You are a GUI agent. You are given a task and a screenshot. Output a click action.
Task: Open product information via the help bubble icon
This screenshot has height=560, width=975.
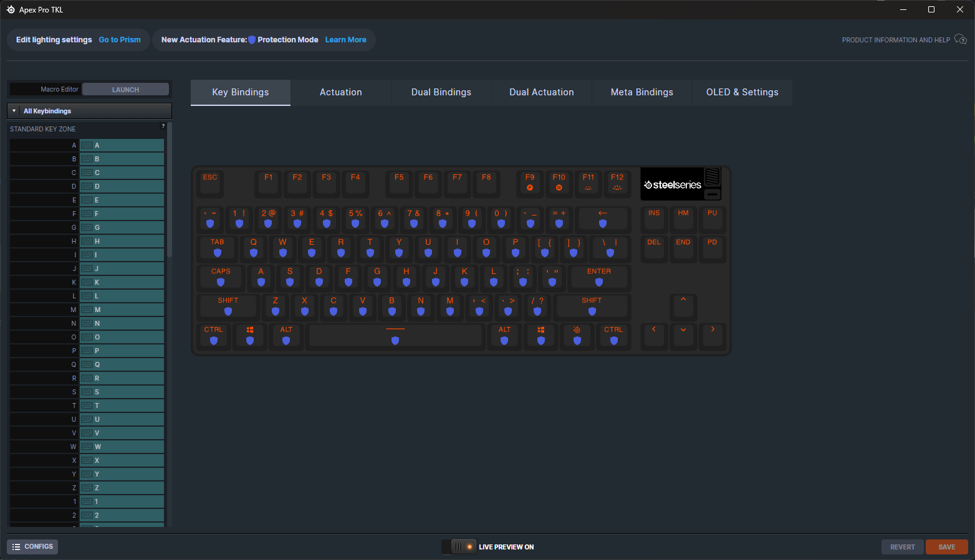click(960, 39)
